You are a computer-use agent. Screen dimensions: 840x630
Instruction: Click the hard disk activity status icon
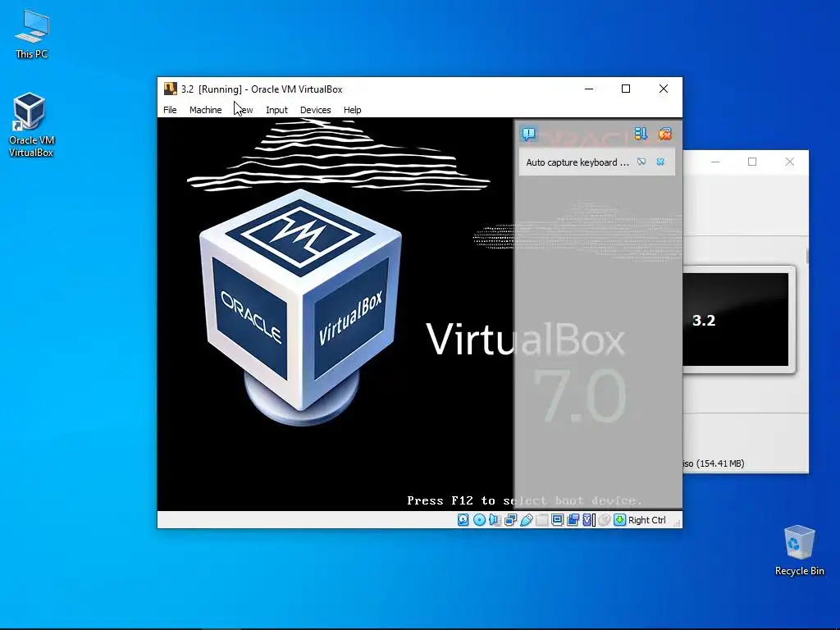point(463,519)
